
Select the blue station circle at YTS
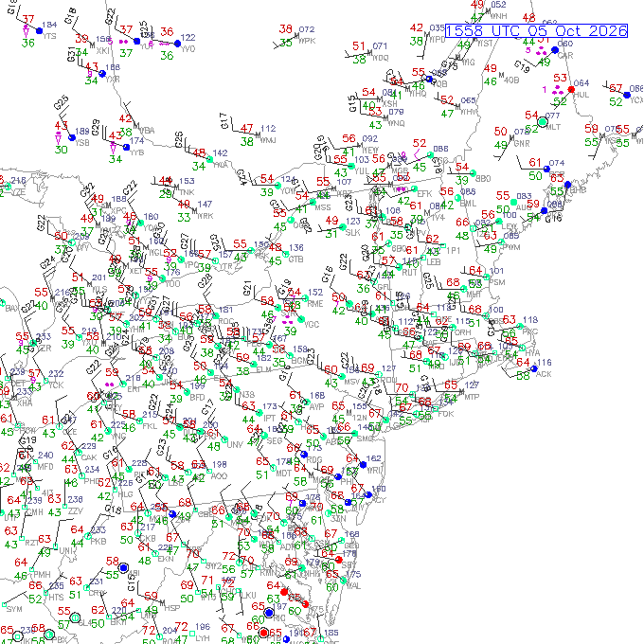tap(40, 31)
